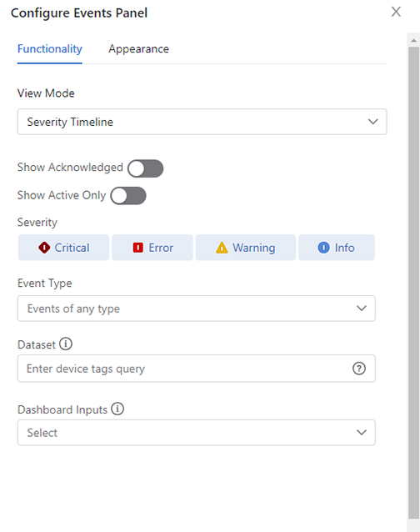The image size is (420, 532).
Task: Click the red Error square icon
Action: [138, 248]
